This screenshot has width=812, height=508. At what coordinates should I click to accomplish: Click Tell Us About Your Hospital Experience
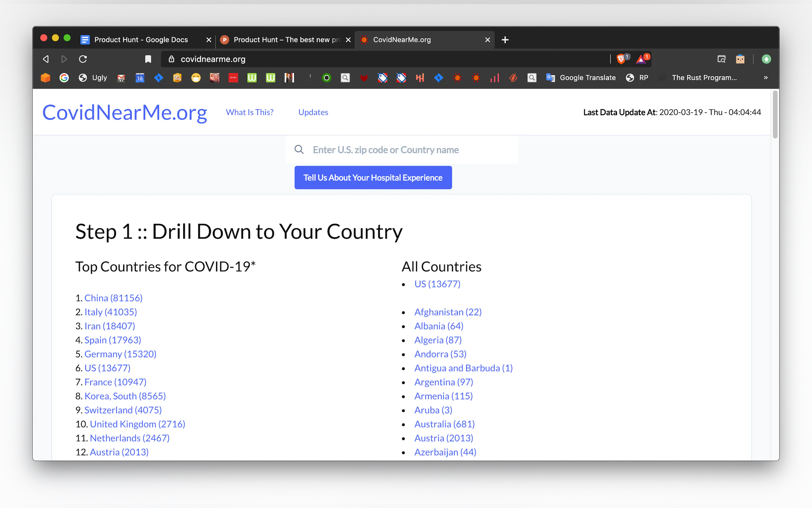(x=373, y=178)
